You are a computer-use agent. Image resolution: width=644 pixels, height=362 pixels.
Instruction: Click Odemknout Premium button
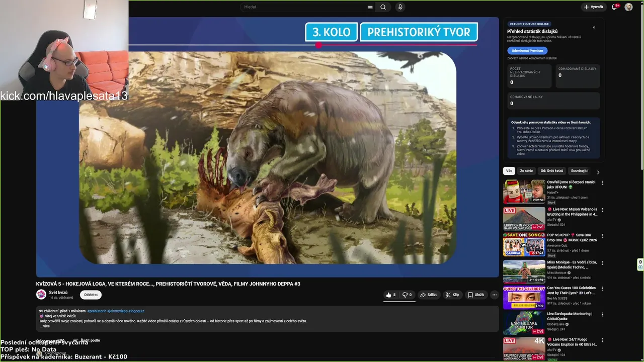(x=527, y=51)
